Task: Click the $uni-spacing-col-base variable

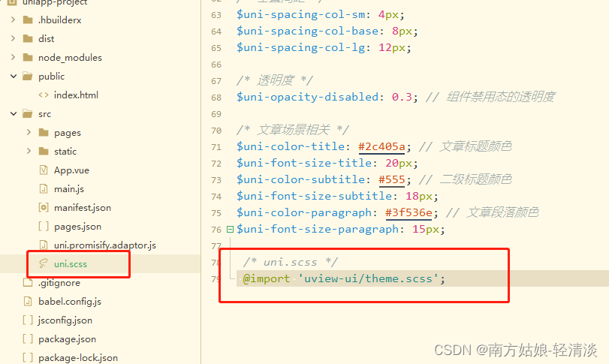Action: 307,31
